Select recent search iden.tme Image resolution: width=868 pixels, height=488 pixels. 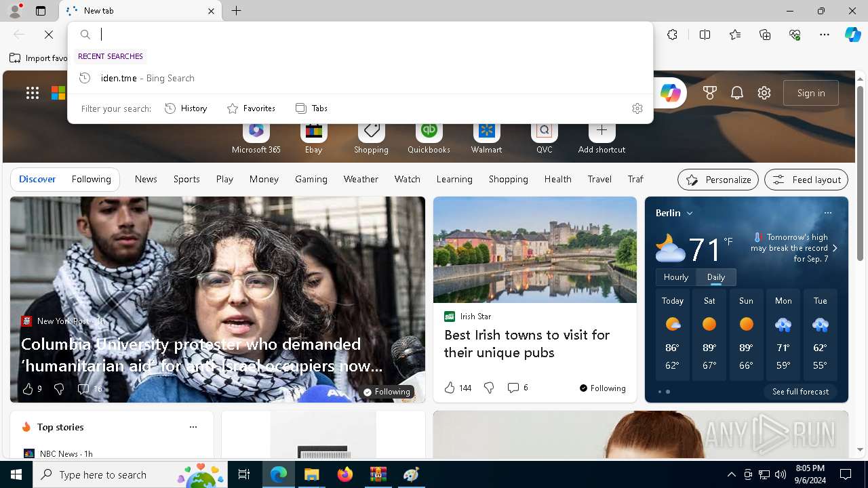(x=361, y=78)
